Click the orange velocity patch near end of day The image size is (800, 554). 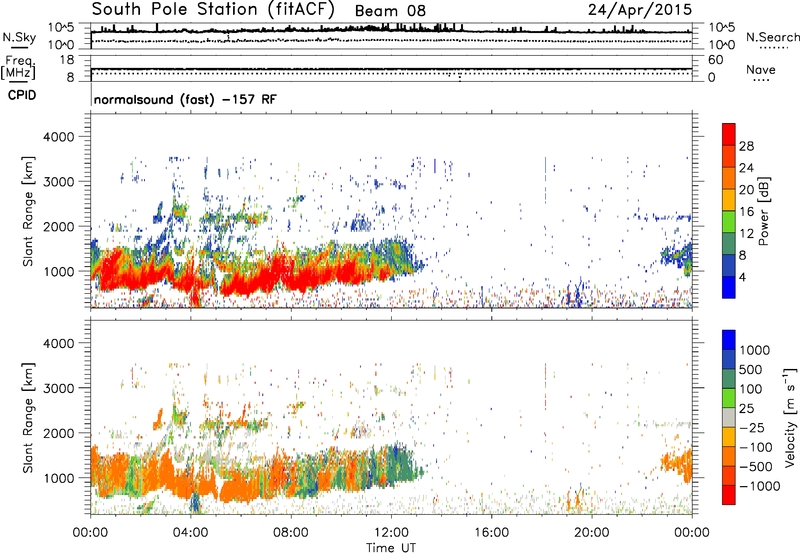pyautogui.click(x=679, y=463)
